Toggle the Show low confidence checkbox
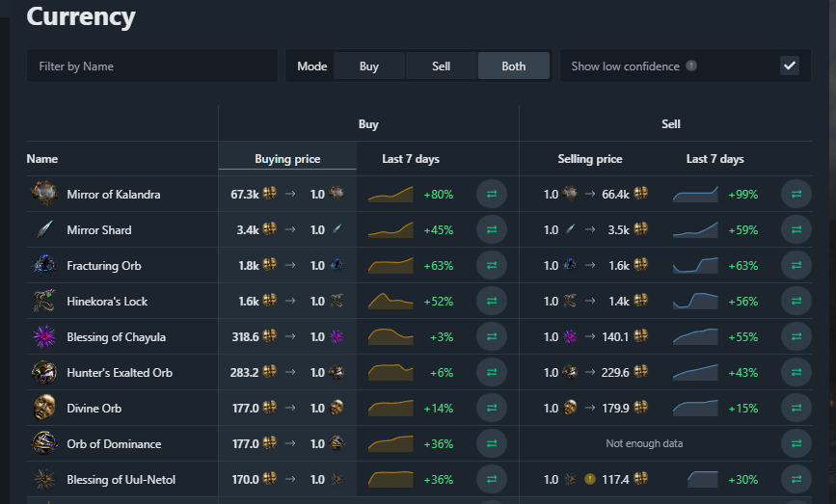 click(790, 66)
